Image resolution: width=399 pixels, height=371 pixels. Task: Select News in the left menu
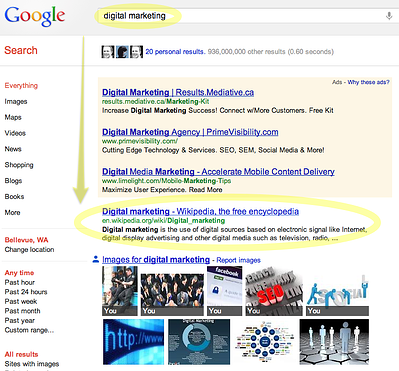(x=13, y=149)
